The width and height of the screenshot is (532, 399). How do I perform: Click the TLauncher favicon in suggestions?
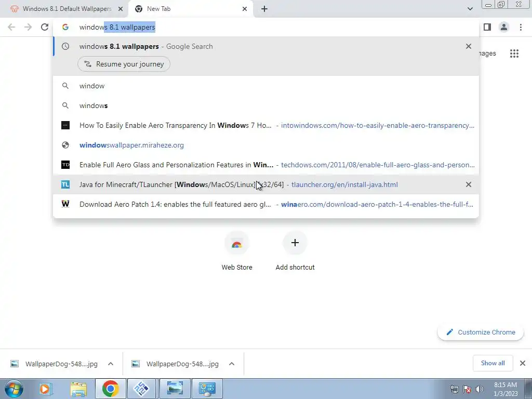click(x=65, y=184)
